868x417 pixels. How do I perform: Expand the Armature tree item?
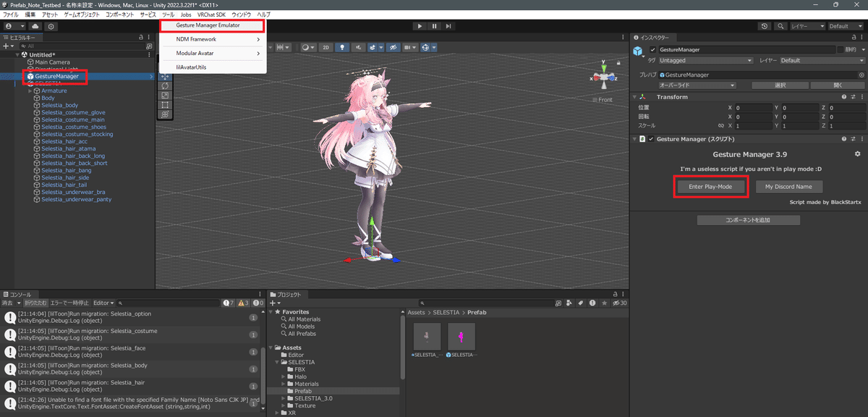click(x=29, y=90)
